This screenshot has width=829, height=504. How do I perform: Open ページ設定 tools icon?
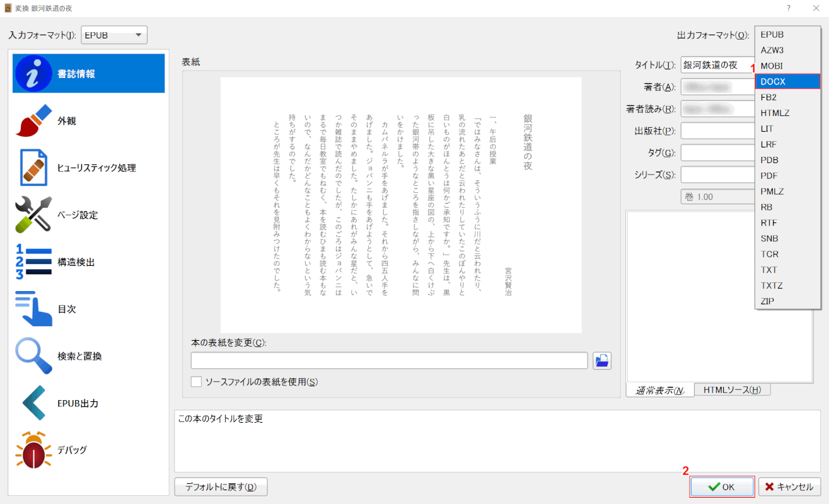[x=34, y=215]
